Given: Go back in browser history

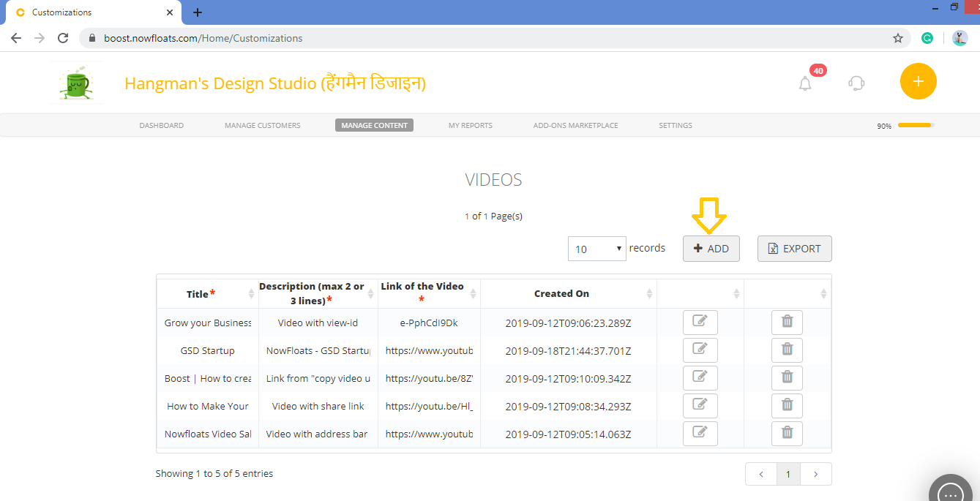Looking at the screenshot, I should (16, 38).
